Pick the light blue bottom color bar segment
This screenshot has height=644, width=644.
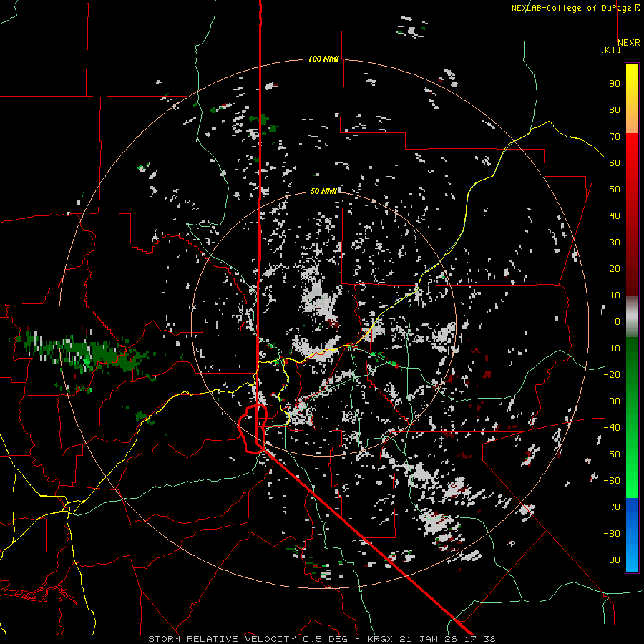coord(632,557)
